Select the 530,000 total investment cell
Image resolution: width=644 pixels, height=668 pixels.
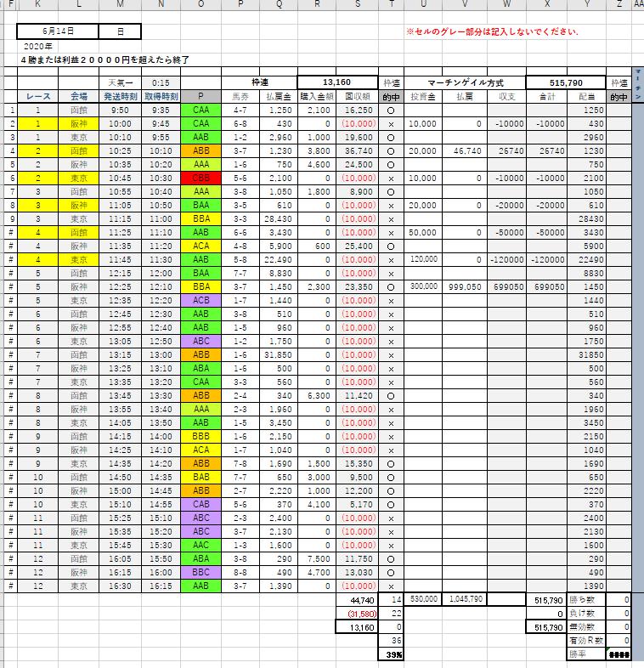[x=424, y=599]
